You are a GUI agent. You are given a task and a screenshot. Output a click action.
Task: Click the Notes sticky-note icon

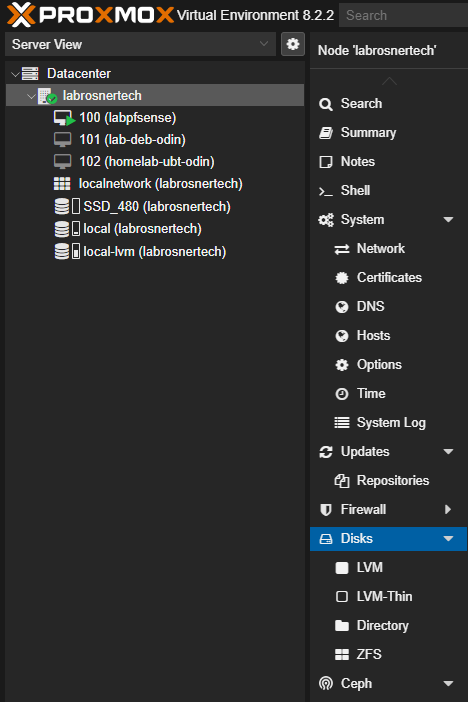326,162
